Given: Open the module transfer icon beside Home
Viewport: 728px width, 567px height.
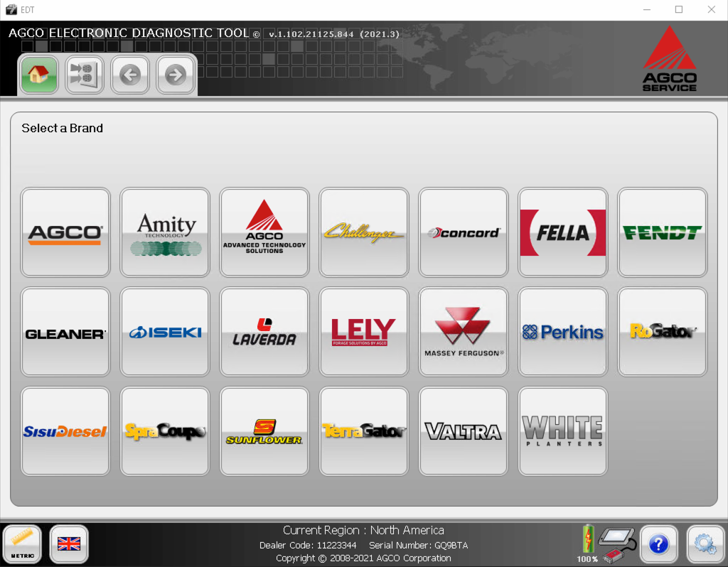Looking at the screenshot, I should [84, 74].
